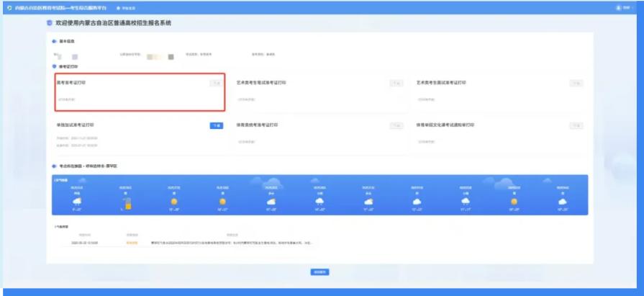Click download on 艺术类考生面试准考证打印 card
The image size is (644, 296).
[x=576, y=84]
